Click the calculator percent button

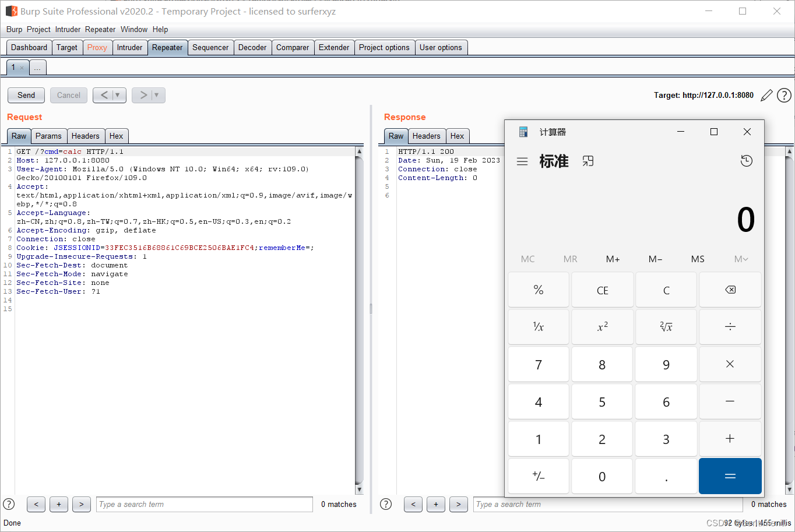tap(539, 290)
